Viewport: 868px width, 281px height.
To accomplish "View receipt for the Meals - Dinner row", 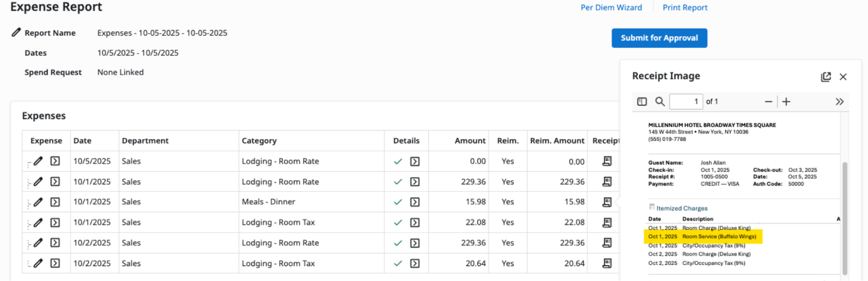I will point(607,202).
